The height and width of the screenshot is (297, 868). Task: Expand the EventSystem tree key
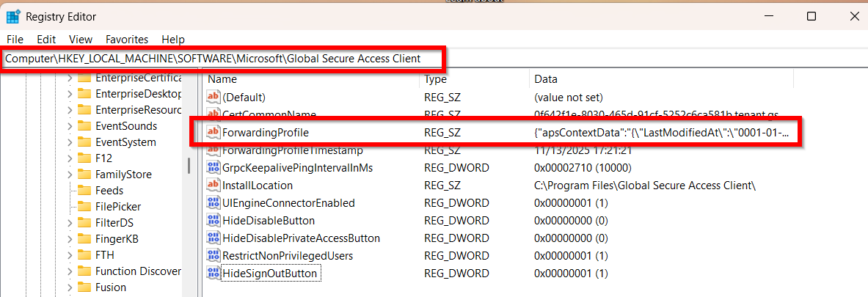tap(70, 142)
